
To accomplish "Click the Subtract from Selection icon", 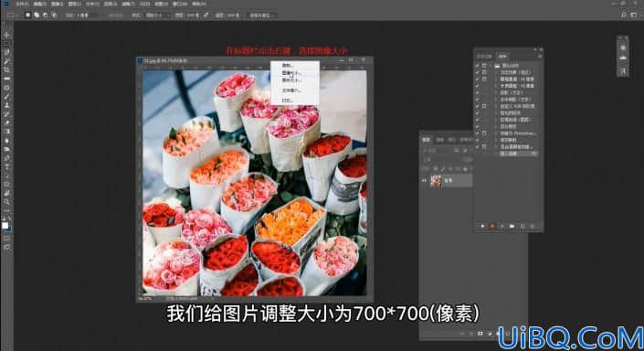I will [45, 15].
